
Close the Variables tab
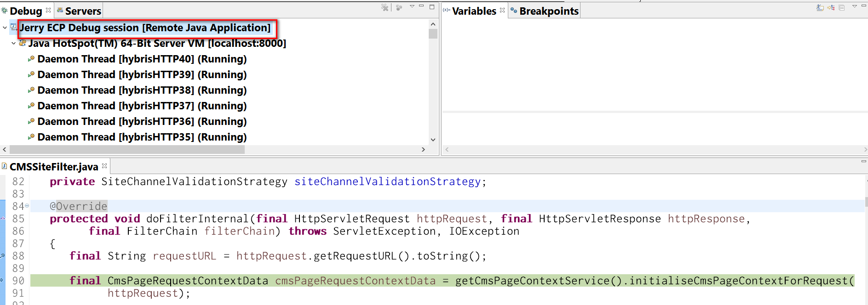(x=502, y=10)
